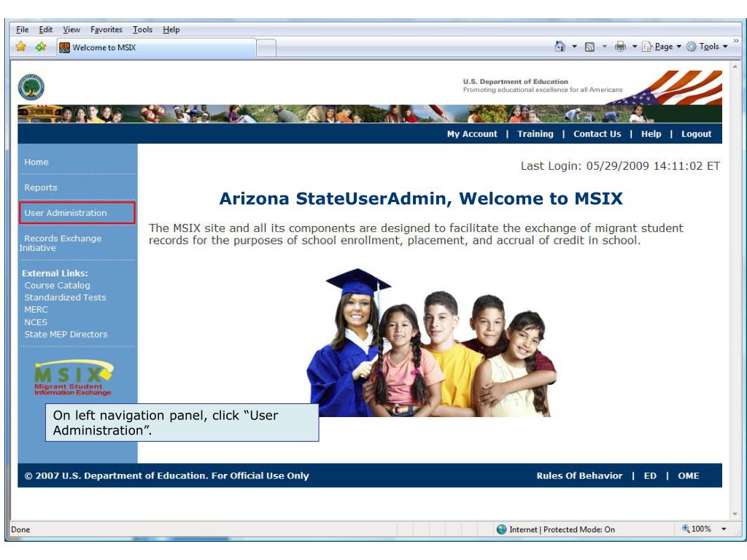Click Logout
Viewport: 747px width, 560px height.
(696, 134)
